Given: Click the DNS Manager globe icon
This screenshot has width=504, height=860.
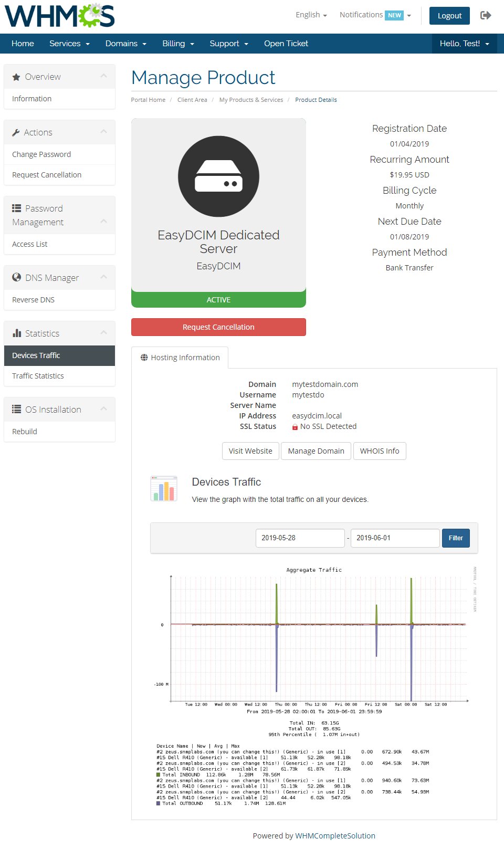Looking at the screenshot, I should pyautogui.click(x=16, y=277).
